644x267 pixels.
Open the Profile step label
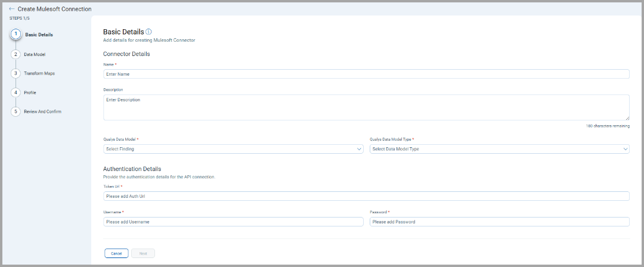(x=30, y=93)
